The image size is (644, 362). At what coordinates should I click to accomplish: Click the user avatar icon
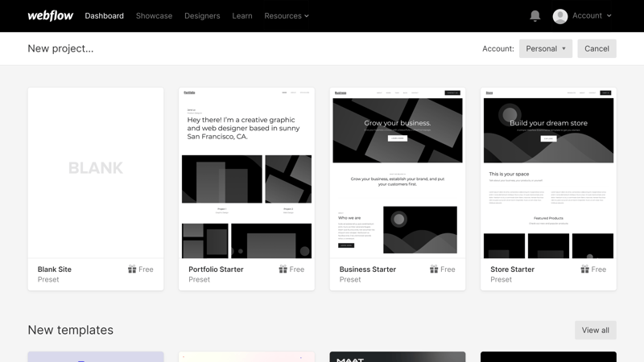[x=560, y=16]
